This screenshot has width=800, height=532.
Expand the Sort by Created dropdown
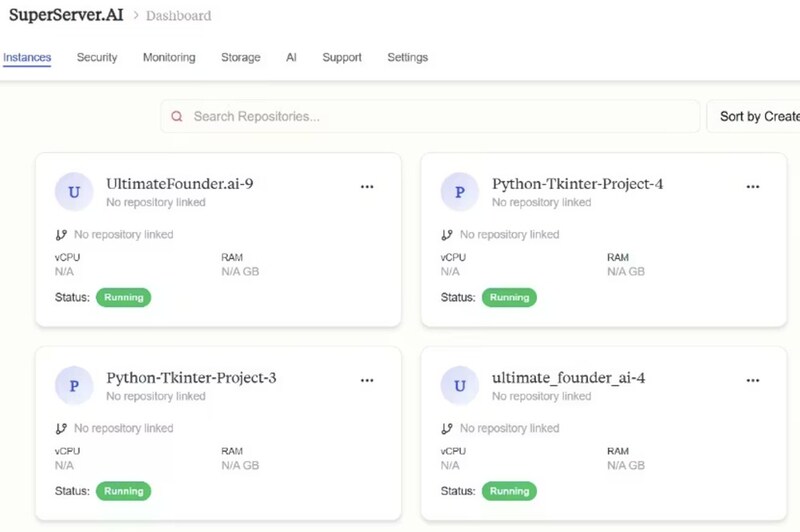click(x=757, y=117)
